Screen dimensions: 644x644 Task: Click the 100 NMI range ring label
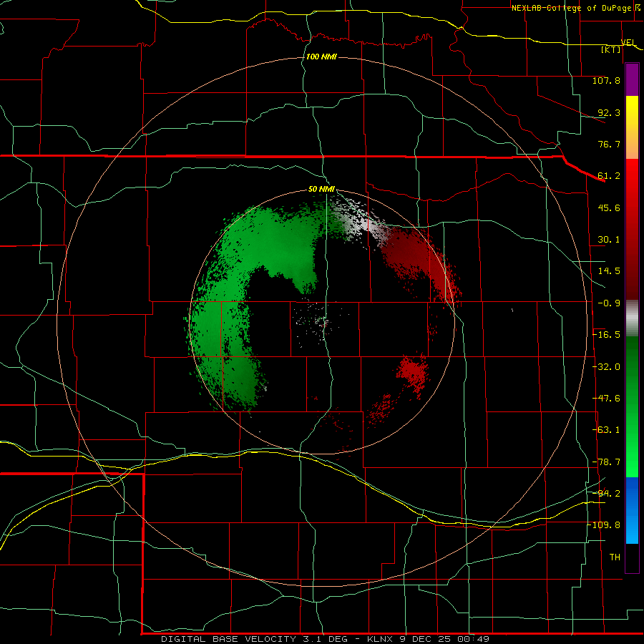(x=321, y=57)
